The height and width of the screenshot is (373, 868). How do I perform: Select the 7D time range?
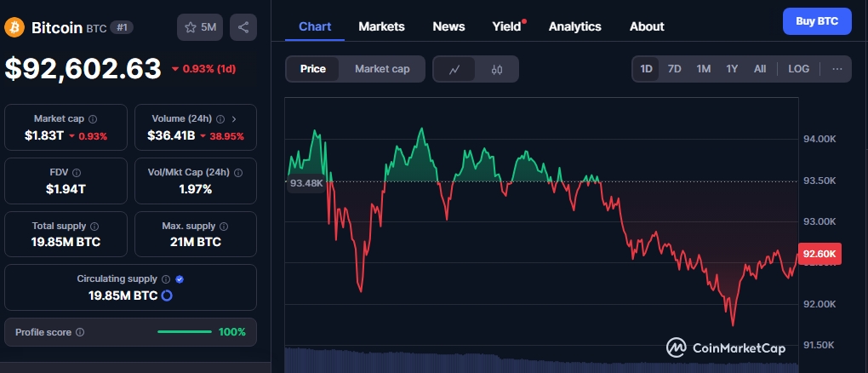click(674, 69)
